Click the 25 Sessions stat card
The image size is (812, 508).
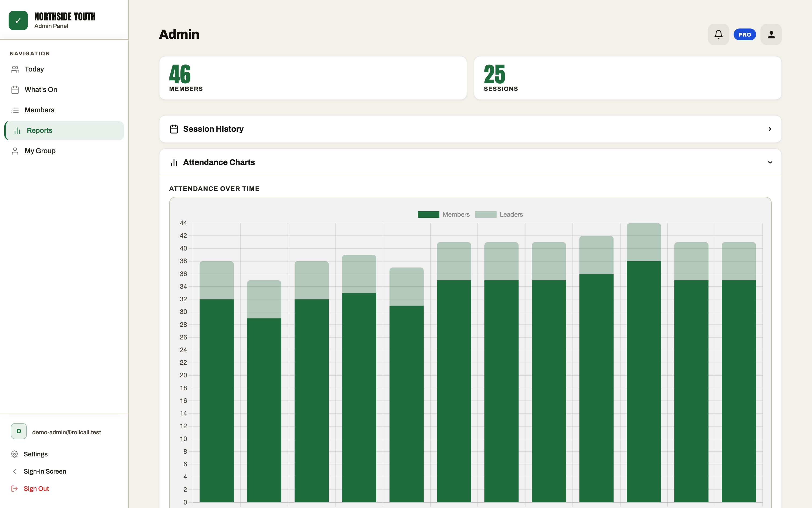coord(628,78)
